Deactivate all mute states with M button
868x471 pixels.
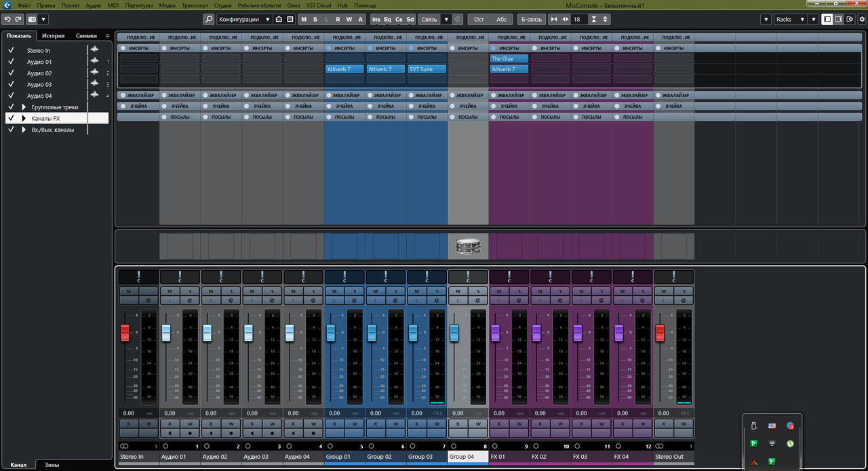tap(304, 19)
